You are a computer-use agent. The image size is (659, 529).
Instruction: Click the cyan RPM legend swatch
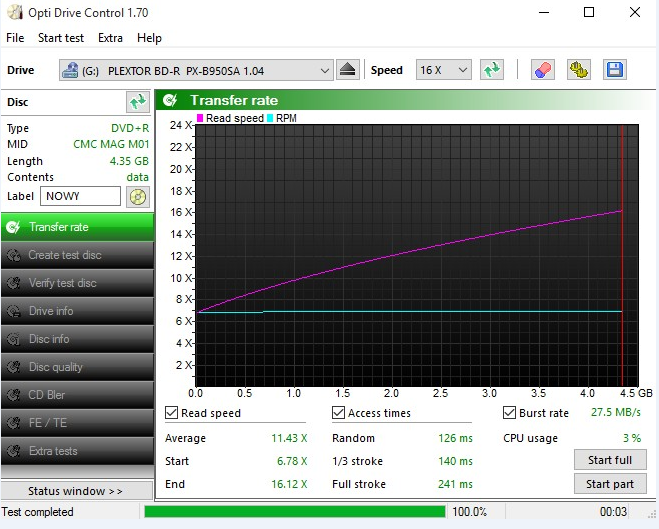point(270,118)
